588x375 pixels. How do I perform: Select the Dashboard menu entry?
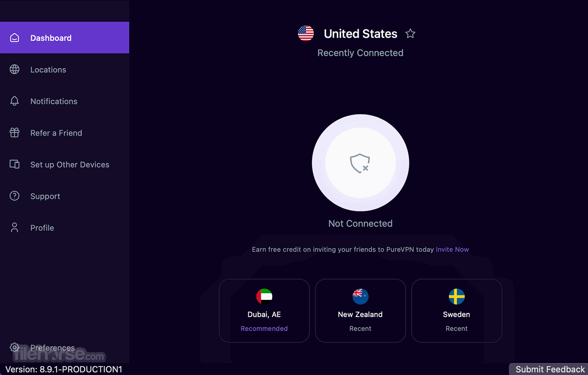[x=50, y=37]
